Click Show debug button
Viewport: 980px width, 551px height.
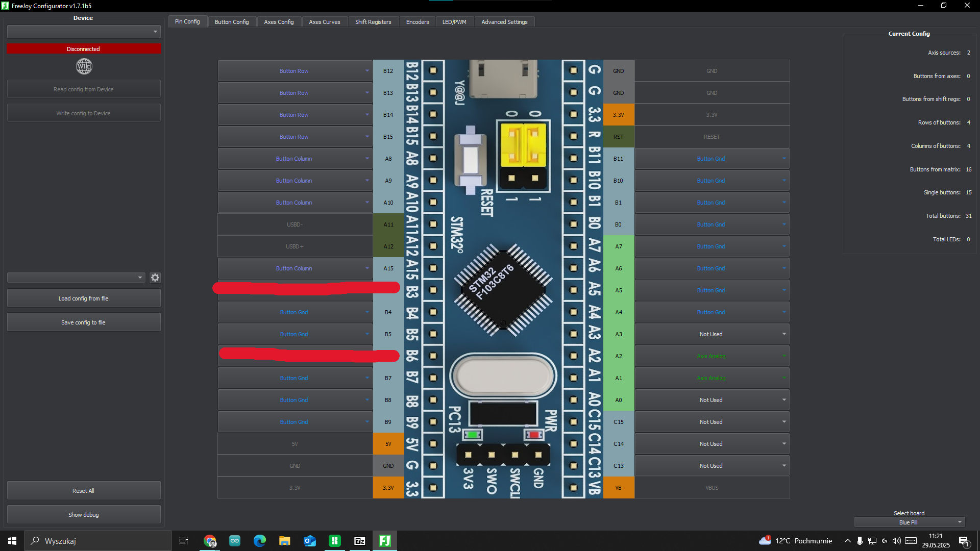[x=84, y=515]
